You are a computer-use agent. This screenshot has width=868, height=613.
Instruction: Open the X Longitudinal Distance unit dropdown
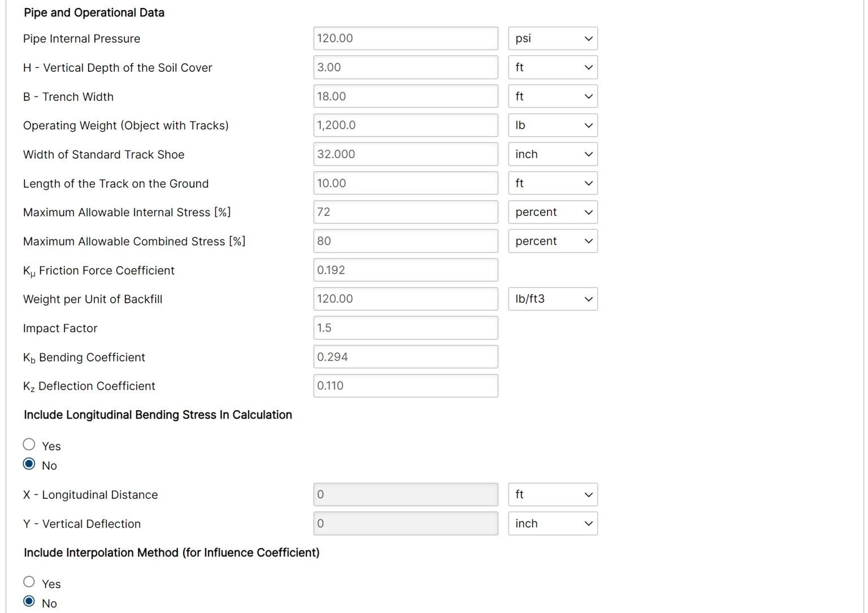click(x=552, y=494)
